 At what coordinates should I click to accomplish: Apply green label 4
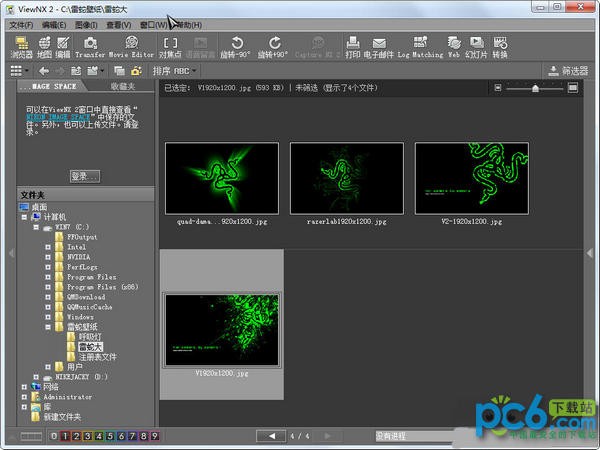point(99,436)
